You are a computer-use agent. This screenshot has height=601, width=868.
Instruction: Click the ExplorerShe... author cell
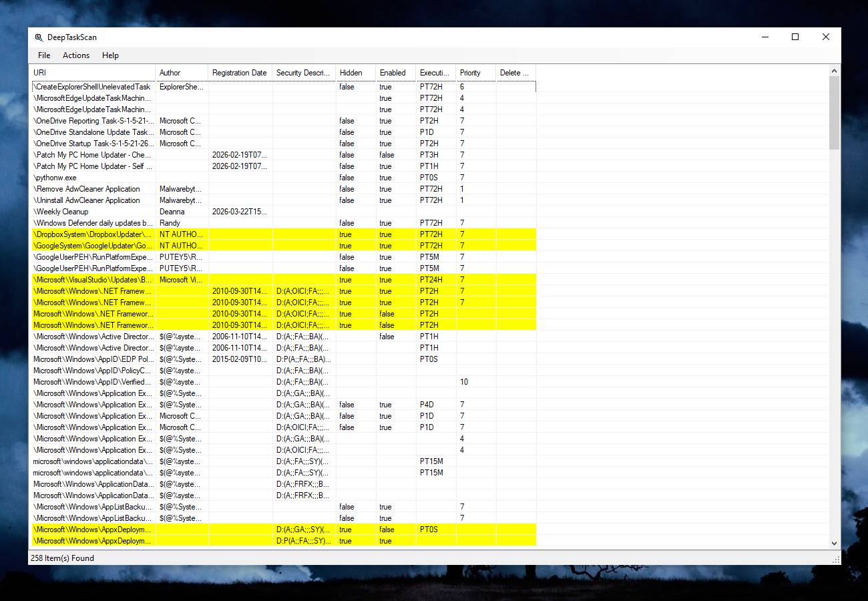click(182, 87)
